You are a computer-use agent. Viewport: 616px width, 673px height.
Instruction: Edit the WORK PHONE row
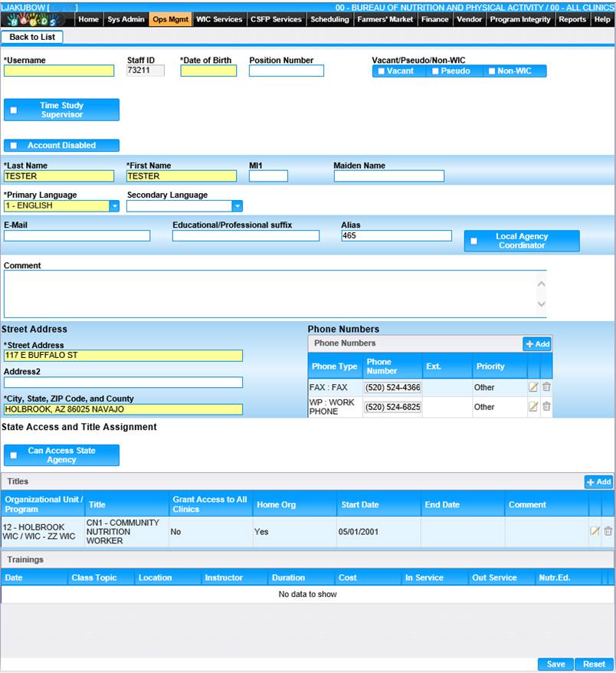point(533,407)
